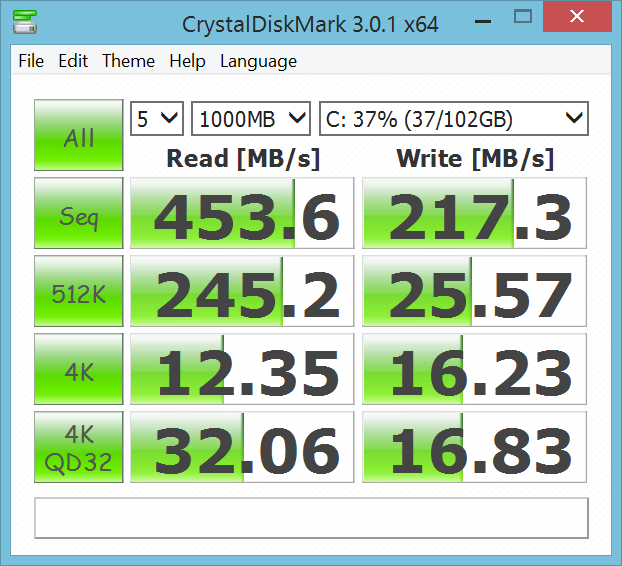Click the 4K write result 16.23

click(x=474, y=369)
